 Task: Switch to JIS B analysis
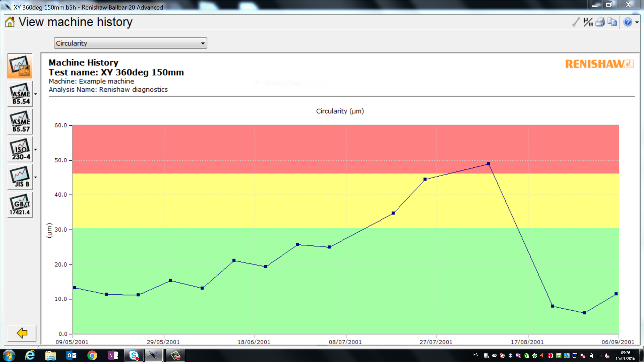[x=20, y=177]
